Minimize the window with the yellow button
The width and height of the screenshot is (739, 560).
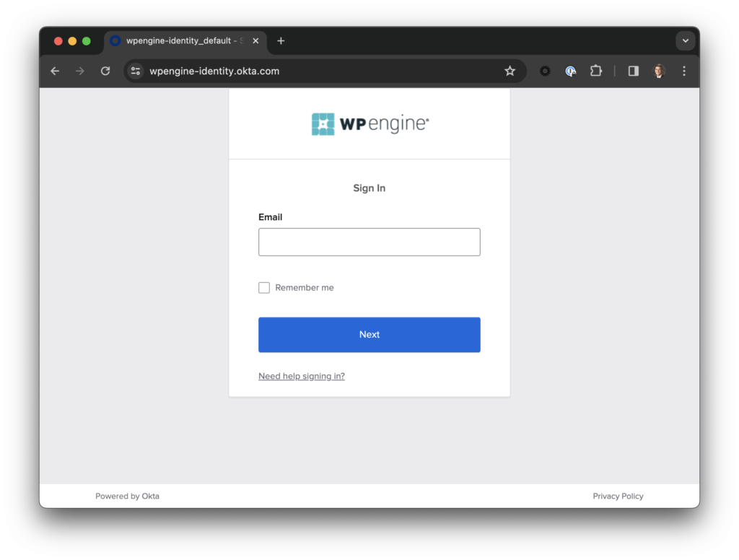(x=73, y=41)
